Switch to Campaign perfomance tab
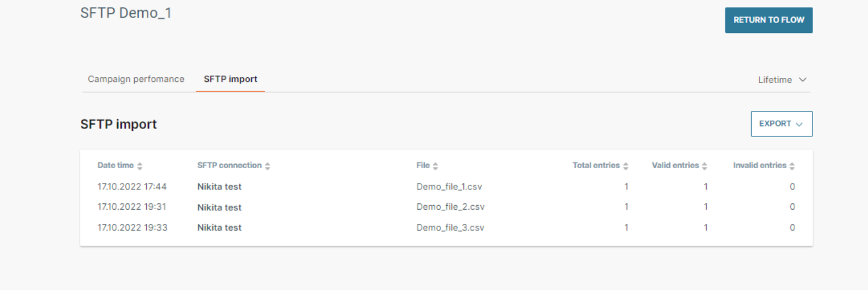 coord(136,79)
